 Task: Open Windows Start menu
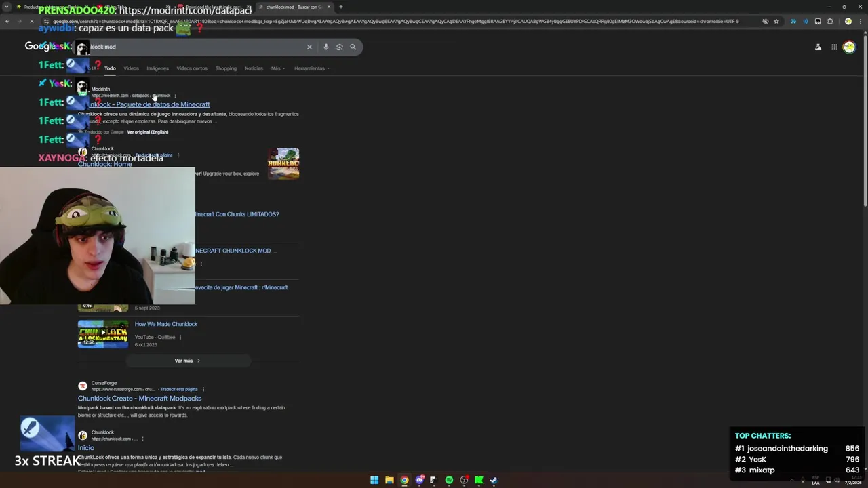pos(374,480)
